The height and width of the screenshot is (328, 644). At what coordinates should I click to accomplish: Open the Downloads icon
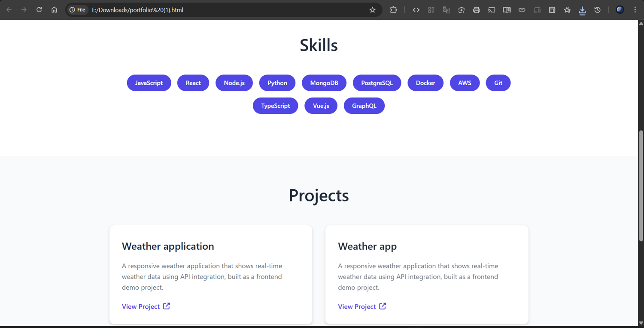pyautogui.click(x=582, y=10)
